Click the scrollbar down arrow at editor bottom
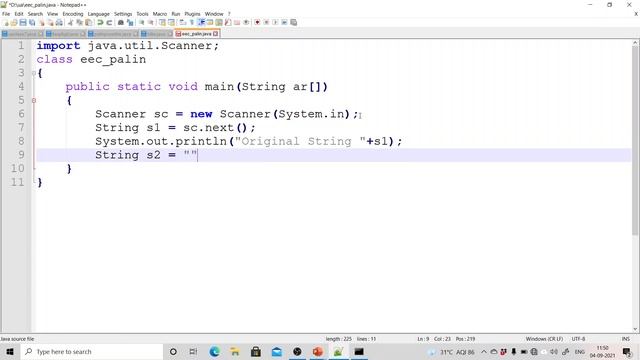 [636, 329]
